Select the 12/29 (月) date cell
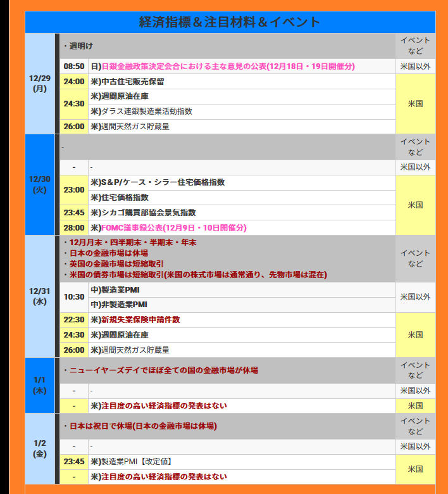 pos(40,84)
